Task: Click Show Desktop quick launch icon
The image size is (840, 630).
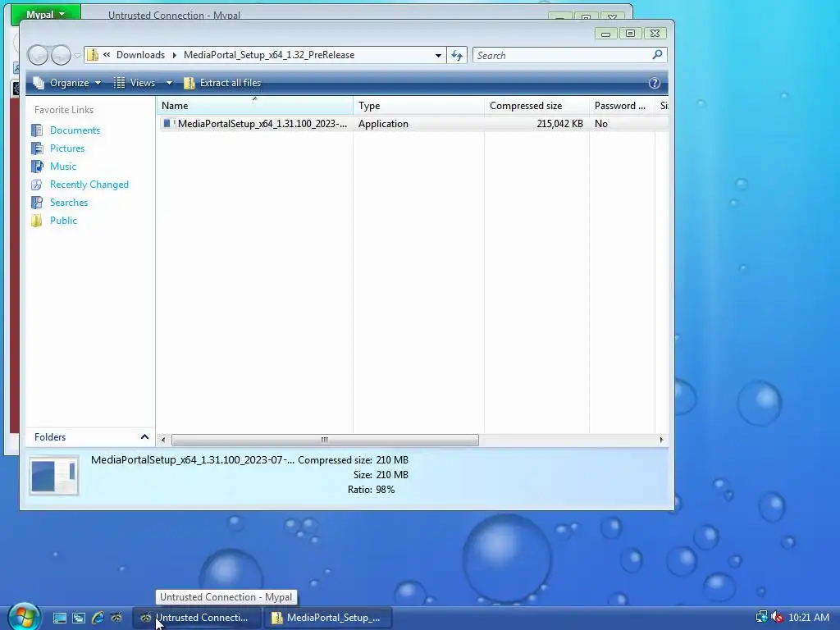Action: click(59, 618)
